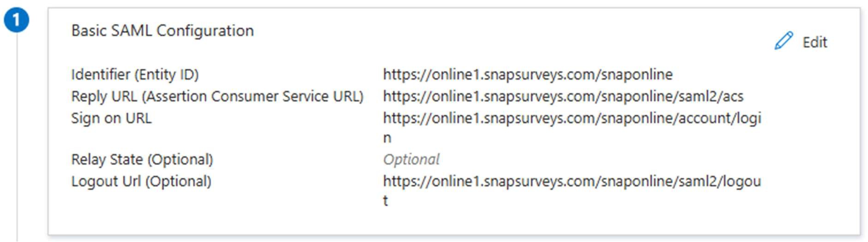The height and width of the screenshot is (242, 868).
Task: Click the wrapped letter n of Sign on URL
Action: click(x=387, y=138)
